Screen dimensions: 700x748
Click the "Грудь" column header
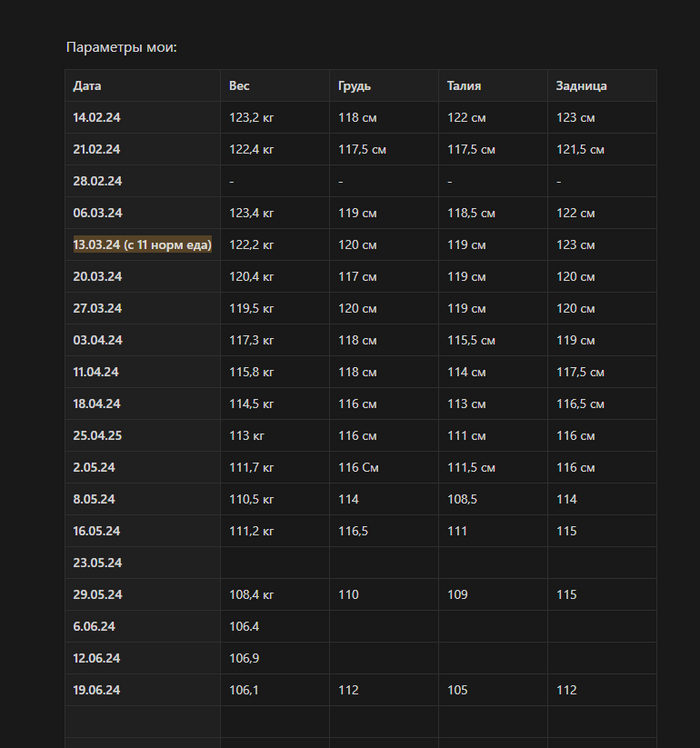(x=355, y=86)
